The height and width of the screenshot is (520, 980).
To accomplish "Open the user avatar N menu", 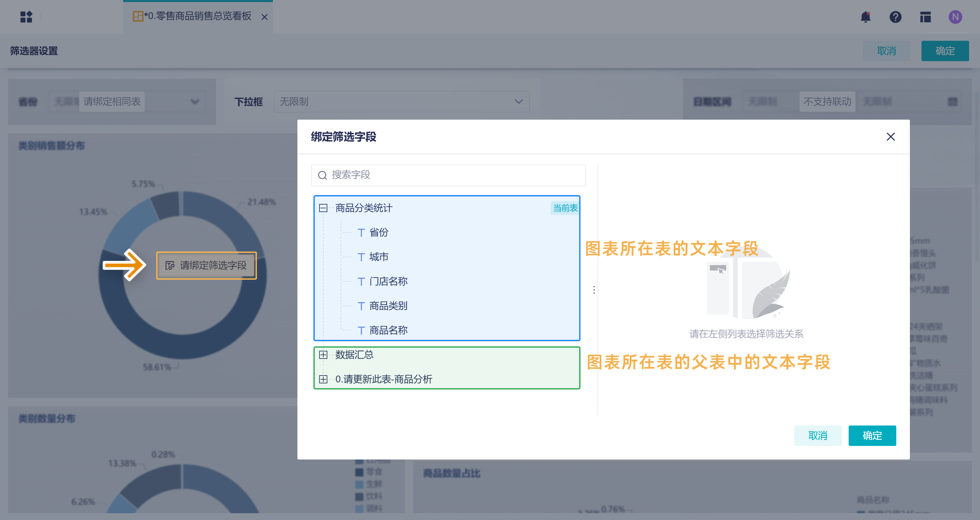I will pos(955,17).
